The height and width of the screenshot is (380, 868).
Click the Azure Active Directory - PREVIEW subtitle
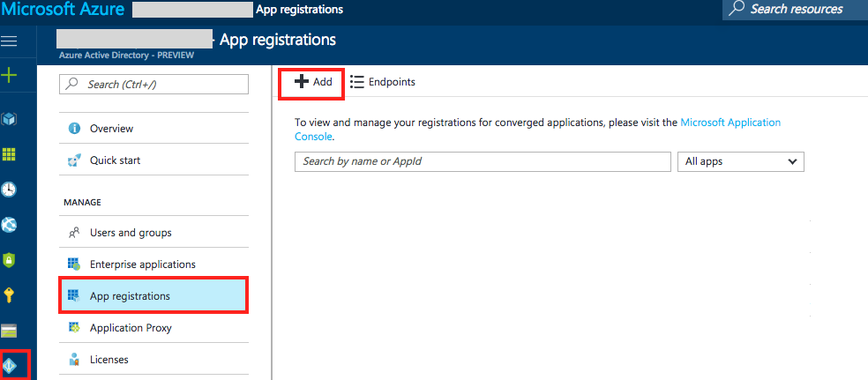[x=126, y=56]
